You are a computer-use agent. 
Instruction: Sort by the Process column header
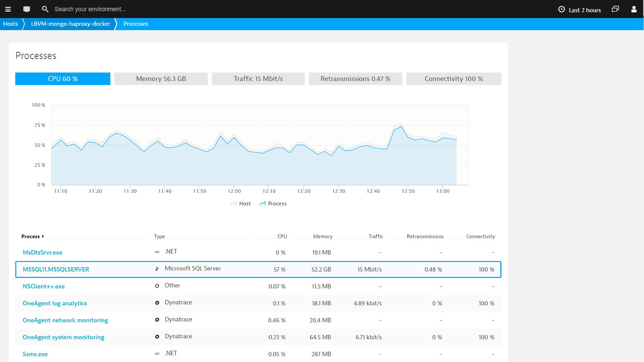(33, 237)
